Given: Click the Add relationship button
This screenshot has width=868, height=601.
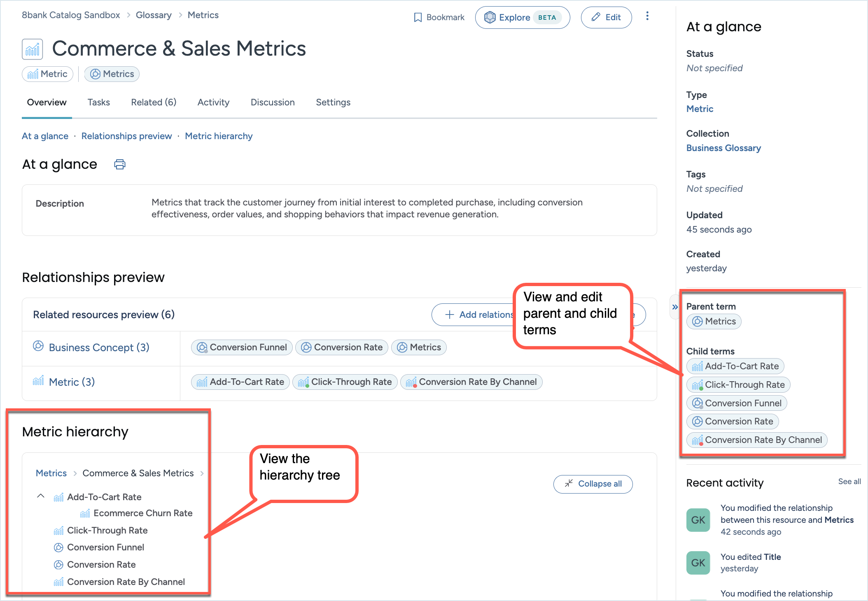Looking at the screenshot, I should pyautogui.click(x=474, y=315).
